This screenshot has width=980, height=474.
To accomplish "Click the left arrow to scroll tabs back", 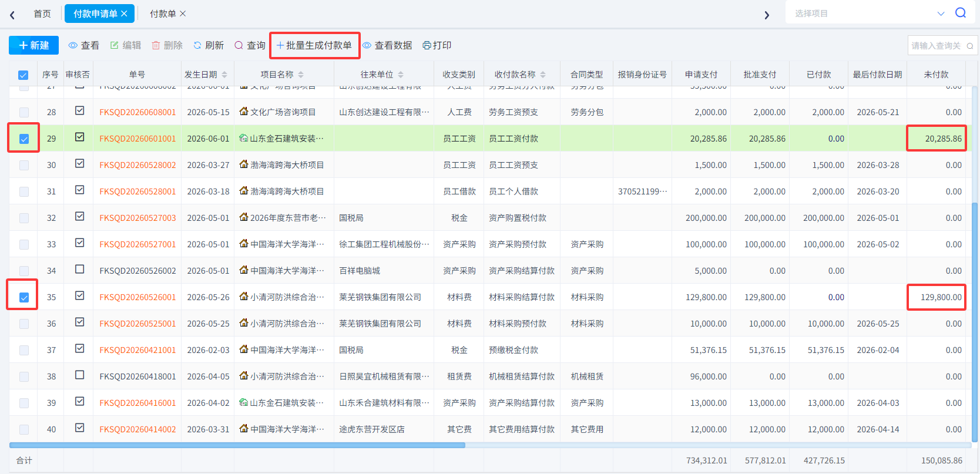I will 12,15.
